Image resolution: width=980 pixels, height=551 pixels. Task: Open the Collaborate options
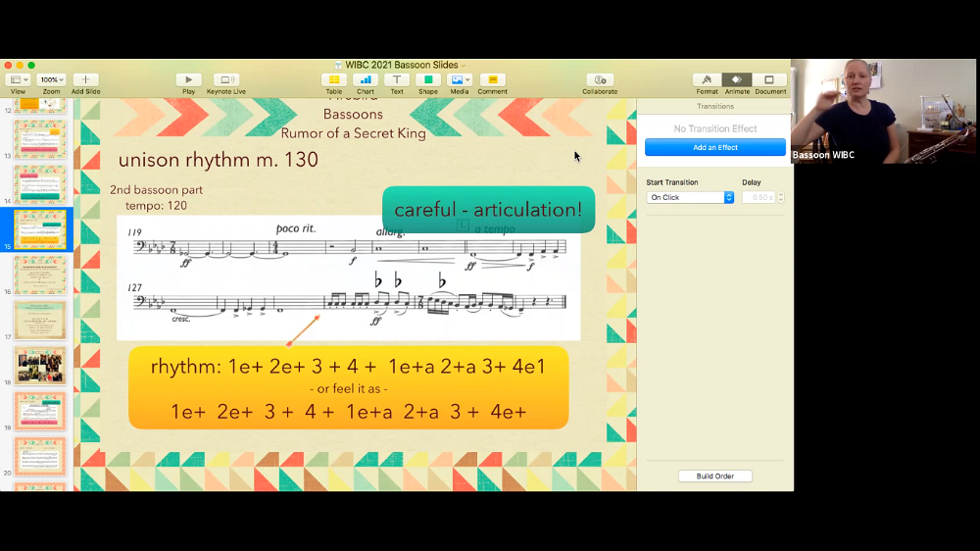600,80
